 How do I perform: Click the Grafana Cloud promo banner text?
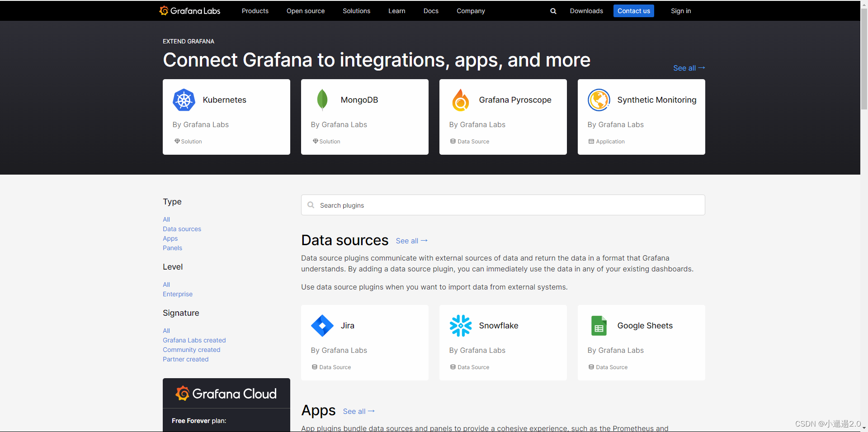click(x=234, y=394)
